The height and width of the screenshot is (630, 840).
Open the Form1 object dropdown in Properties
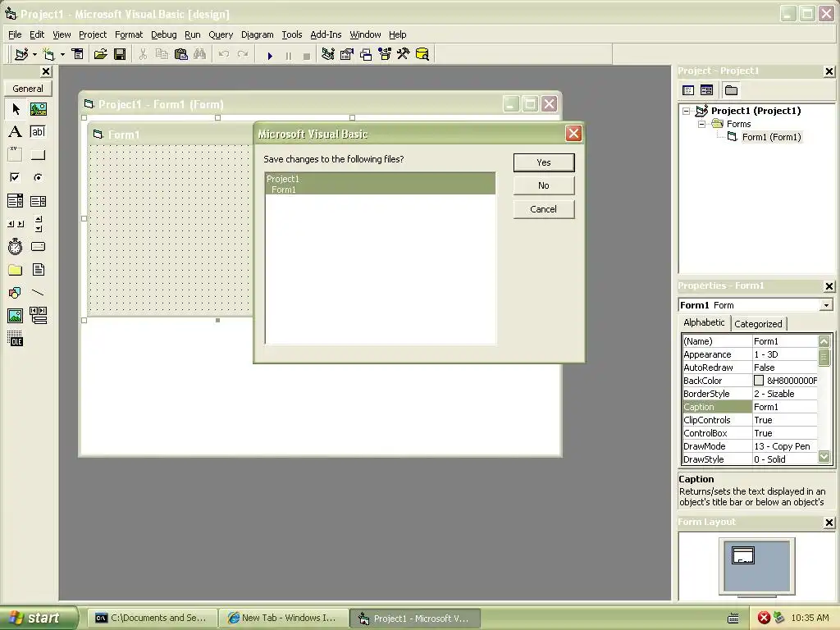point(826,305)
